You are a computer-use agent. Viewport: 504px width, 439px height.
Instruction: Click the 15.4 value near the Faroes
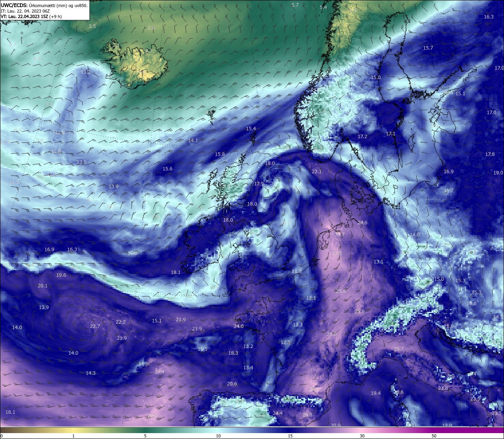click(x=251, y=128)
